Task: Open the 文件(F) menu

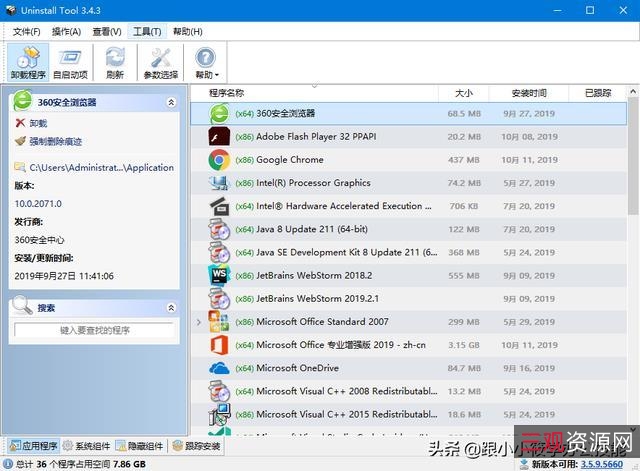Action: tap(27, 31)
